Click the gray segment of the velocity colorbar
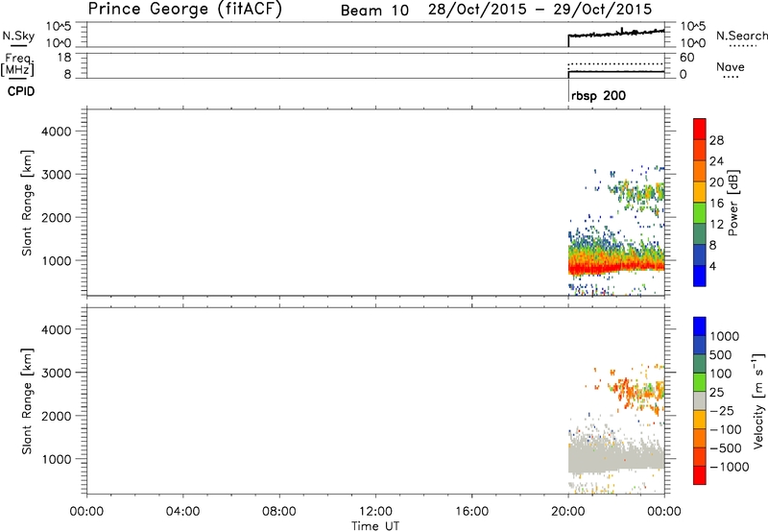The image size is (768, 532). click(x=700, y=401)
